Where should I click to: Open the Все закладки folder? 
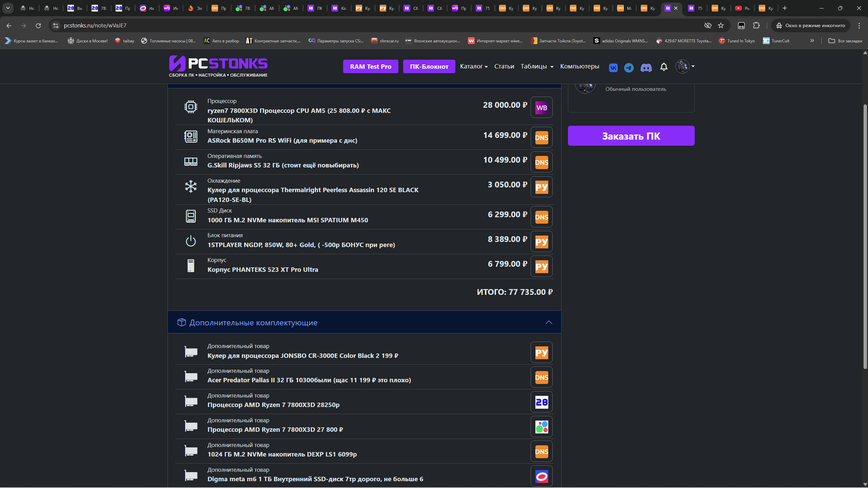point(845,41)
